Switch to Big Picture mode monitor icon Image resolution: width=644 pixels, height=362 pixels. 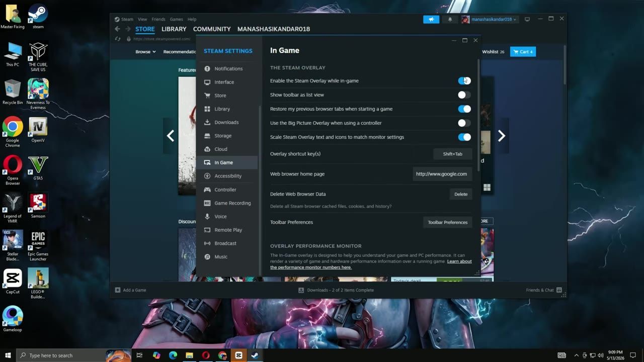[527, 19]
